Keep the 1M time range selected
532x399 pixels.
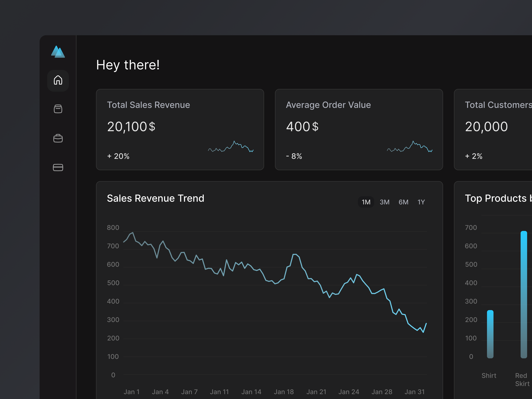click(366, 202)
